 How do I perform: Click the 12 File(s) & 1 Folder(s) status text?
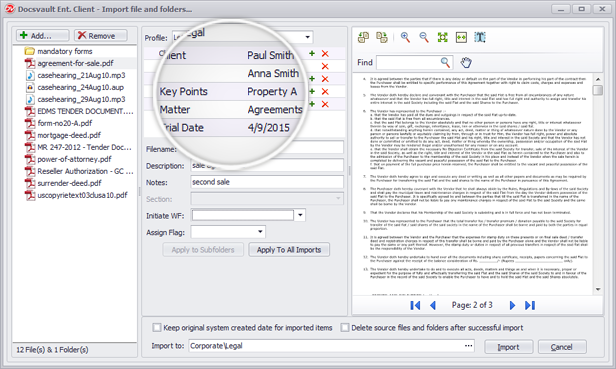click(52, 349)
